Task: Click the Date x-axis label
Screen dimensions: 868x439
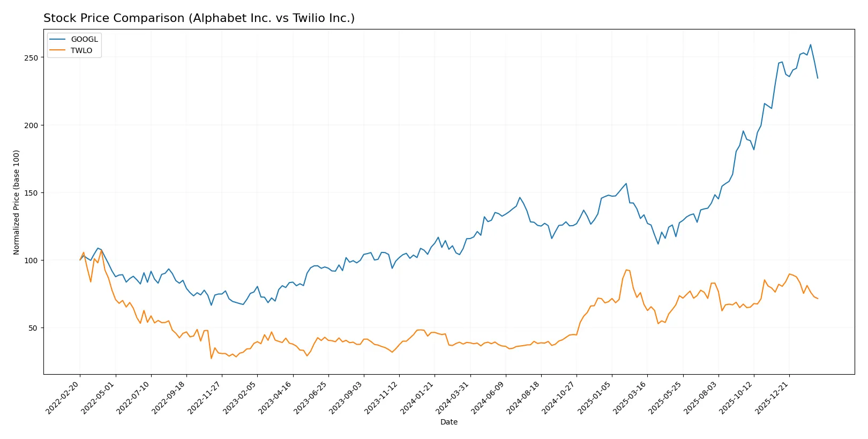Action: click(x=448, y=422)
